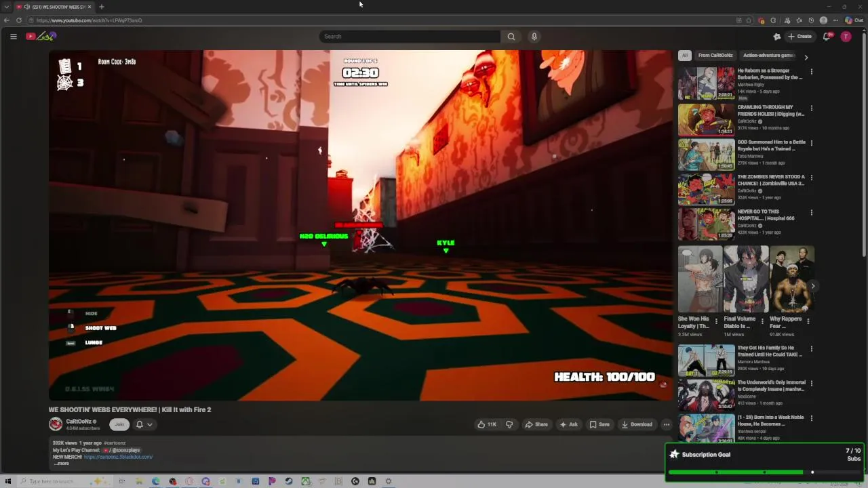Open channel notification bell dropdown
Image resolution: width=868 pixels, height=488 pixels.
[x=144, y=424]
